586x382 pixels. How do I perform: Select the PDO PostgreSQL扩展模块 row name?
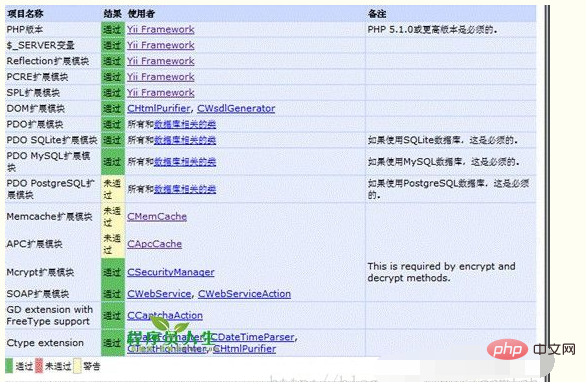(51, 189)
